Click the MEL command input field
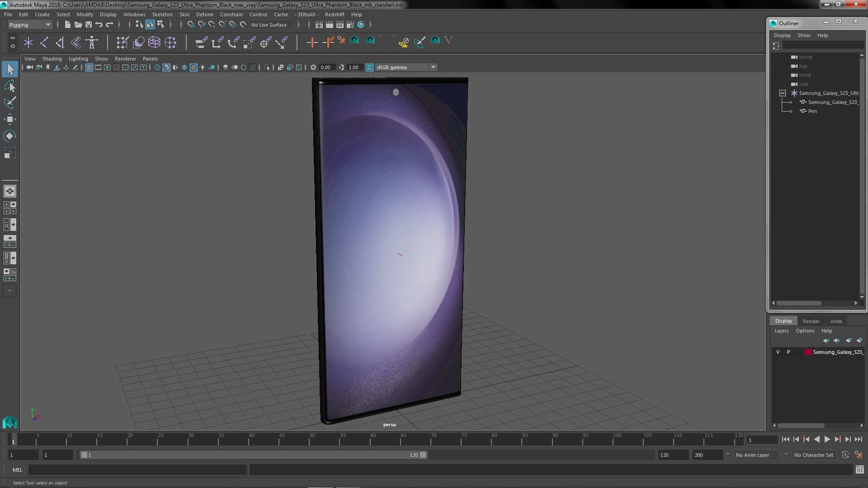868x488 pixels. (137, 470)
